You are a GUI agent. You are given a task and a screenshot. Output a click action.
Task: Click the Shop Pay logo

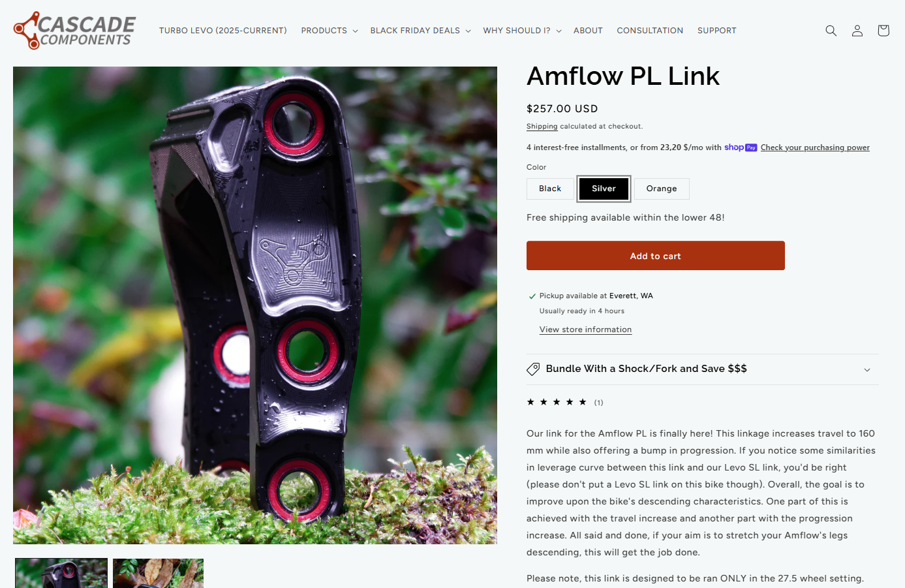[741, 147]
